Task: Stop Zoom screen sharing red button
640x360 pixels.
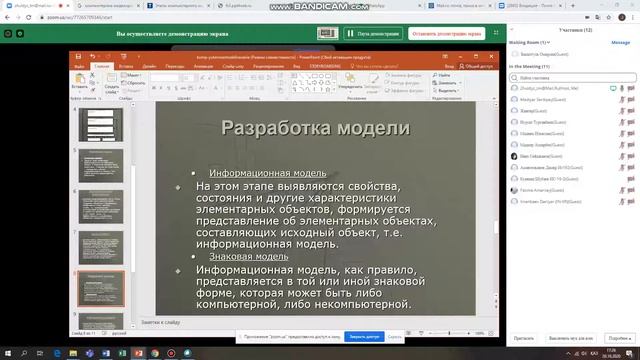Action: tap(447, 33)
